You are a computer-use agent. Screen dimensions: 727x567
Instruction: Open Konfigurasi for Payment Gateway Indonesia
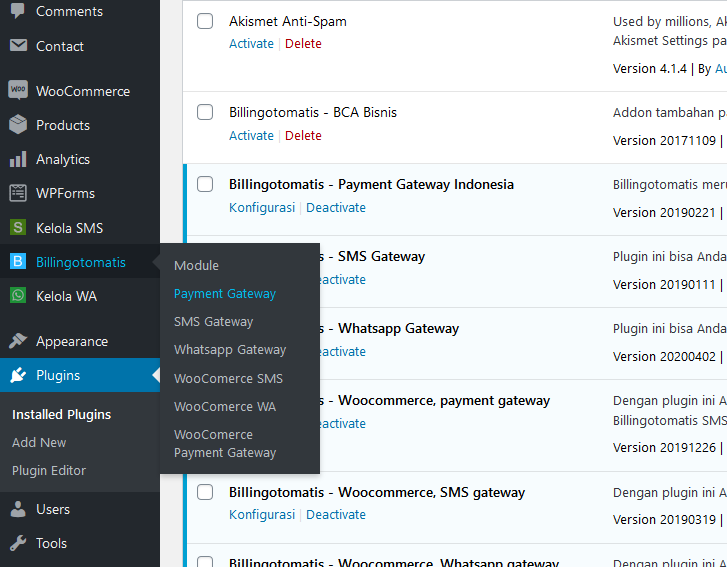pyautogui.click(x=262, y=208)
